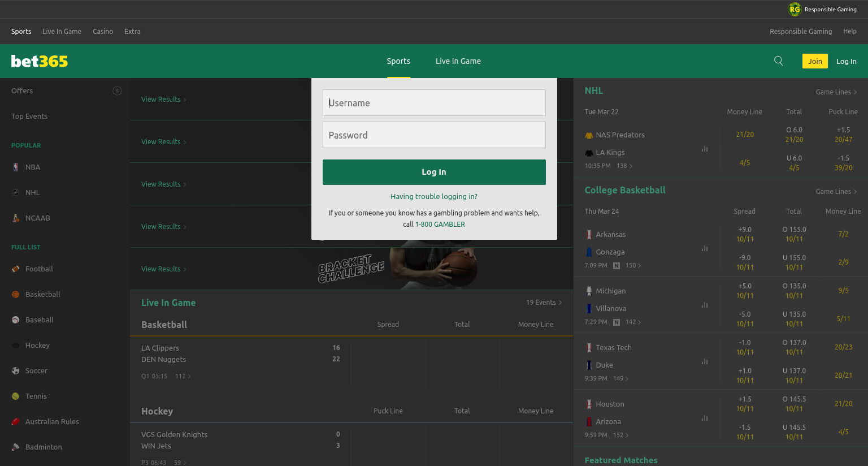This screenshot has height=466, width=868.
Task: Open stats chart icon for Texas Tech vs Duke
Action: [x=705, y=361]
